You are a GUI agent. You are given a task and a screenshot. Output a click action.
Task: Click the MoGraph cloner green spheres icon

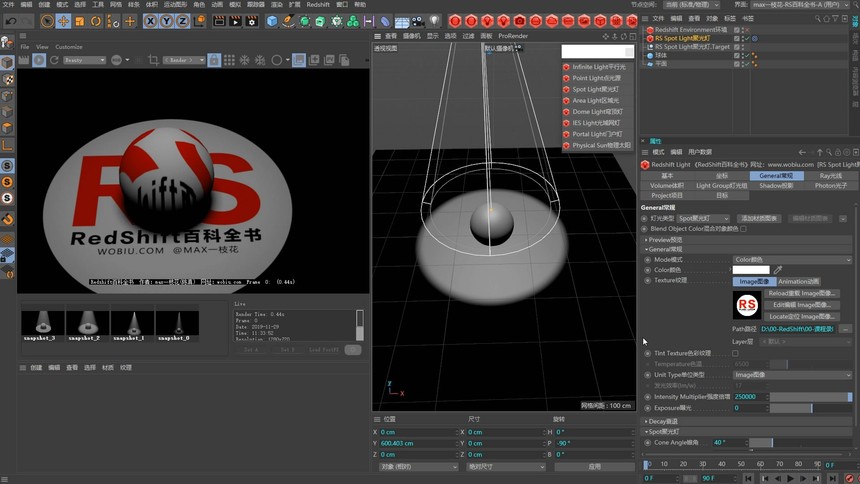point(353,21)
